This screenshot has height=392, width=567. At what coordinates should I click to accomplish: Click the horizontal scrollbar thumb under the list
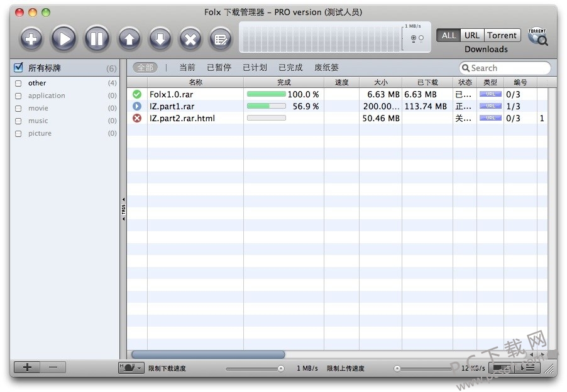(x=208, y=354)
